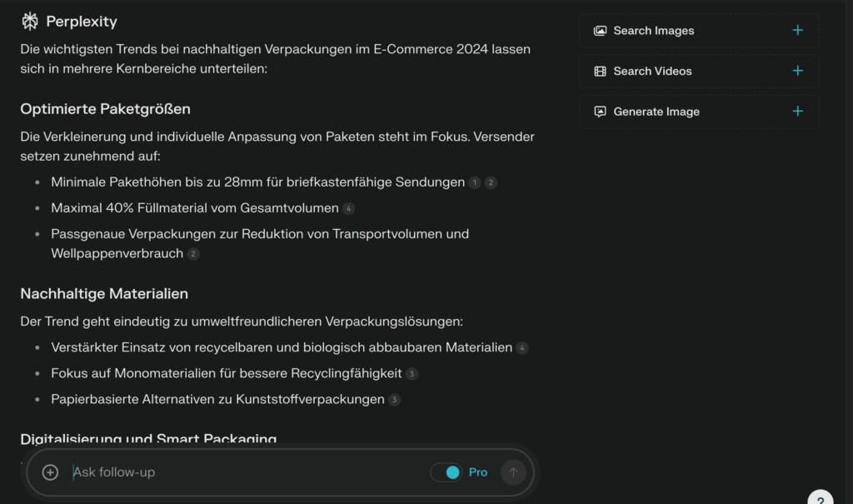
Task: Open citation 1 after briefkastenfähige Sendungen
Action: [x=475, y=182]
